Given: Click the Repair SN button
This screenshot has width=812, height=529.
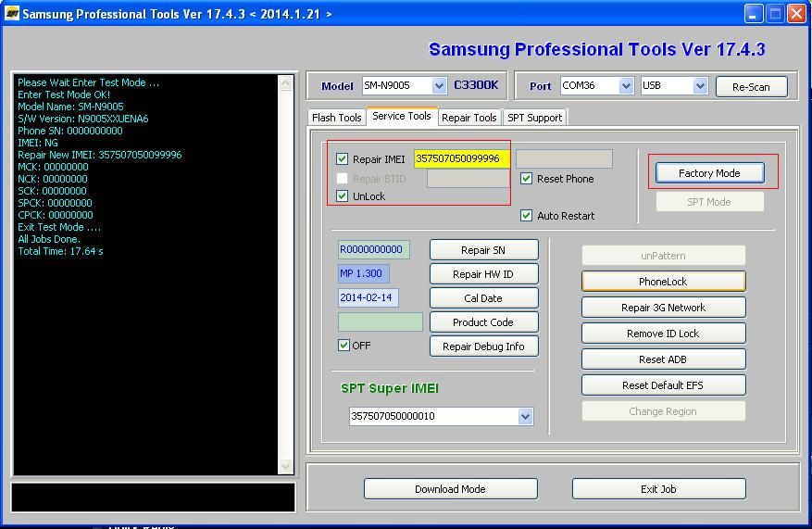Looking at the screenshot, I should pyautogui.click(x=483, y=250).
